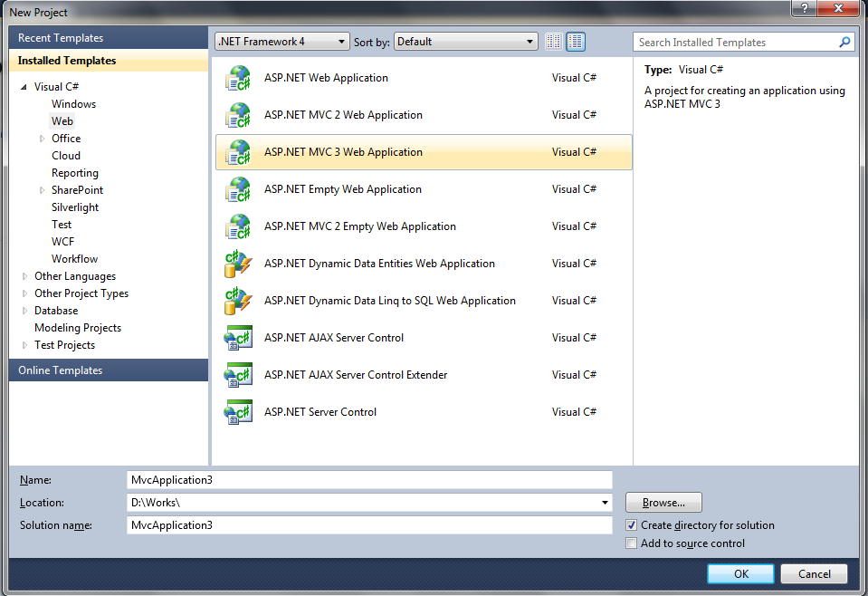Click the ASP.NET MVC 2 Web Application icon
This screenshot has height=596, width=868.
[238, 115]
